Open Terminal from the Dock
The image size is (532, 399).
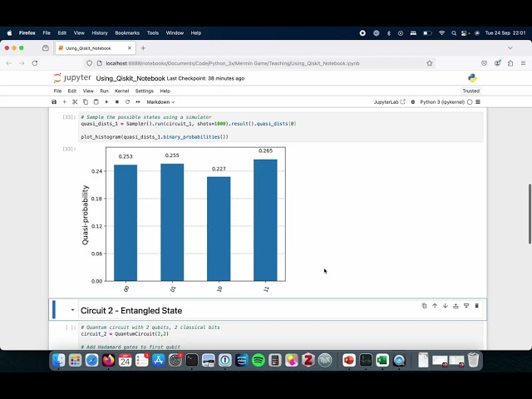coord(192,360)
